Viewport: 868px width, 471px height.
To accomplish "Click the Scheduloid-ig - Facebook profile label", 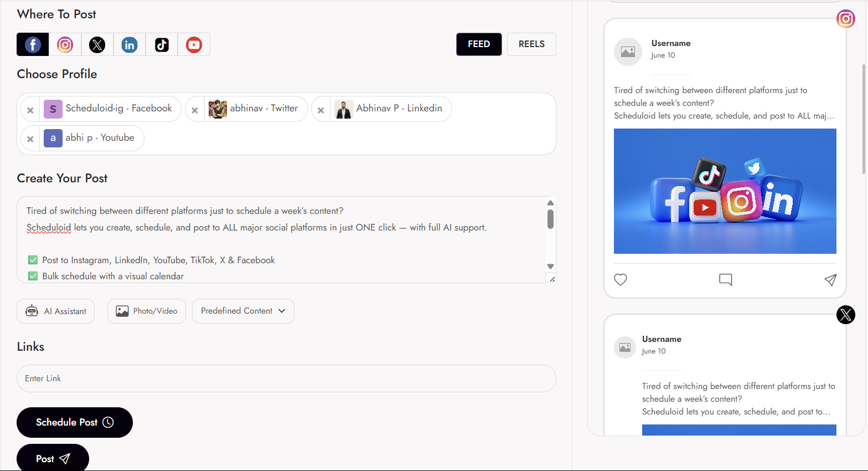I will tap(118, 108).
